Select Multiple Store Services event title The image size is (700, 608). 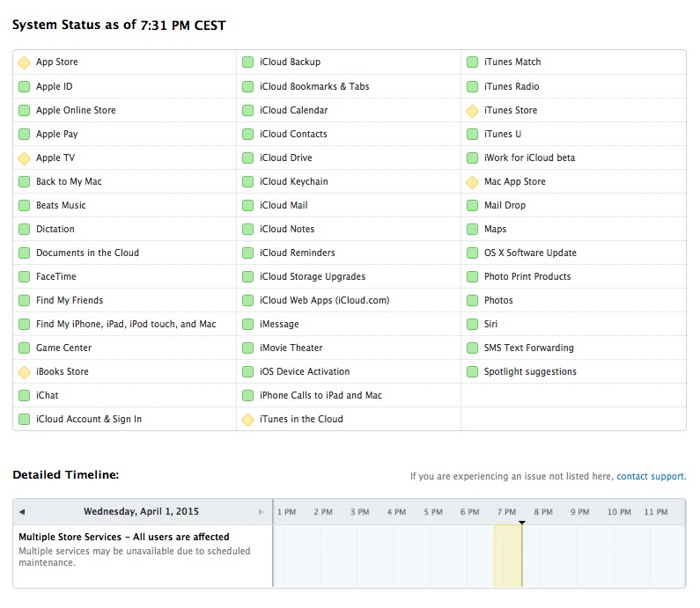123,537
